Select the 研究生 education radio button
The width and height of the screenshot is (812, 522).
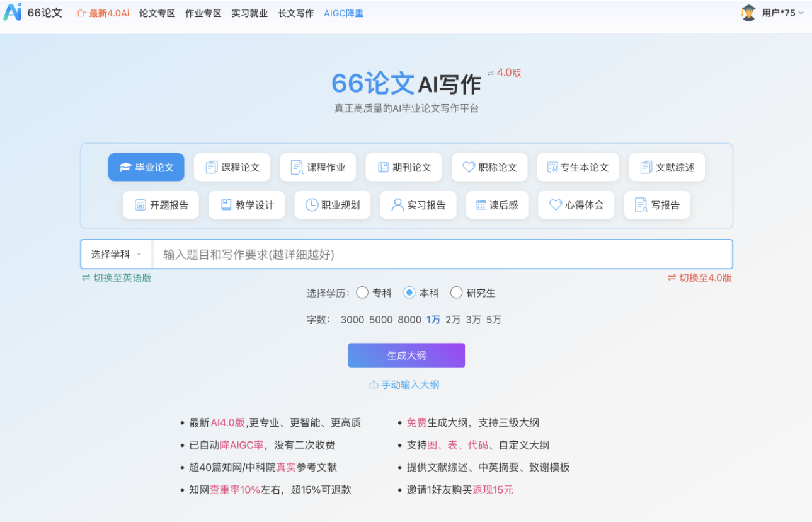(x=457, y=293)
